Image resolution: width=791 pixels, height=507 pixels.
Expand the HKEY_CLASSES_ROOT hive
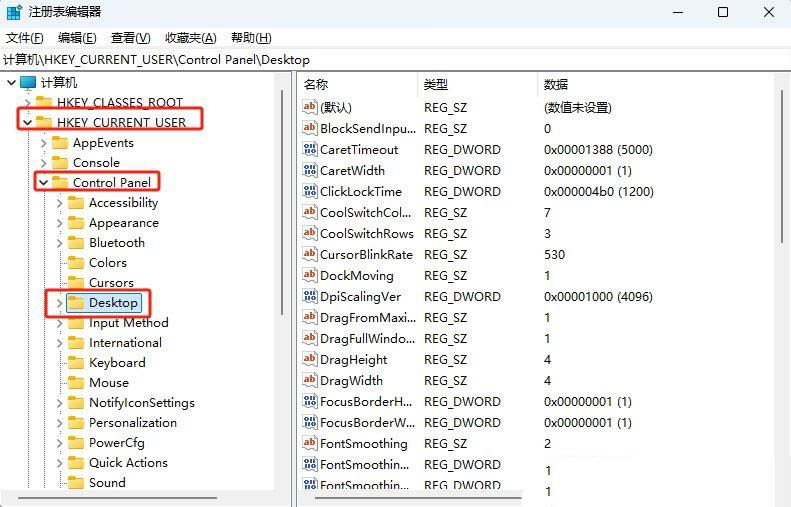click(27, 102)
